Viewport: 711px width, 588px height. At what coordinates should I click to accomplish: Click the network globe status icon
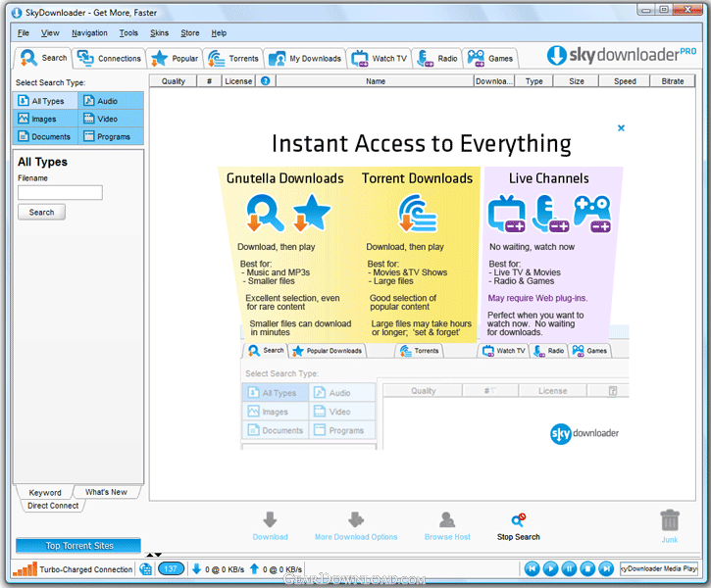tap(145, 569)
